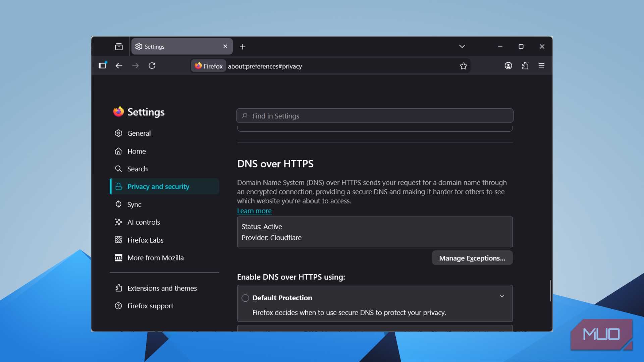Select Privacy and security category
Viewport: 644px width, 362px height.
coord(164,186)
